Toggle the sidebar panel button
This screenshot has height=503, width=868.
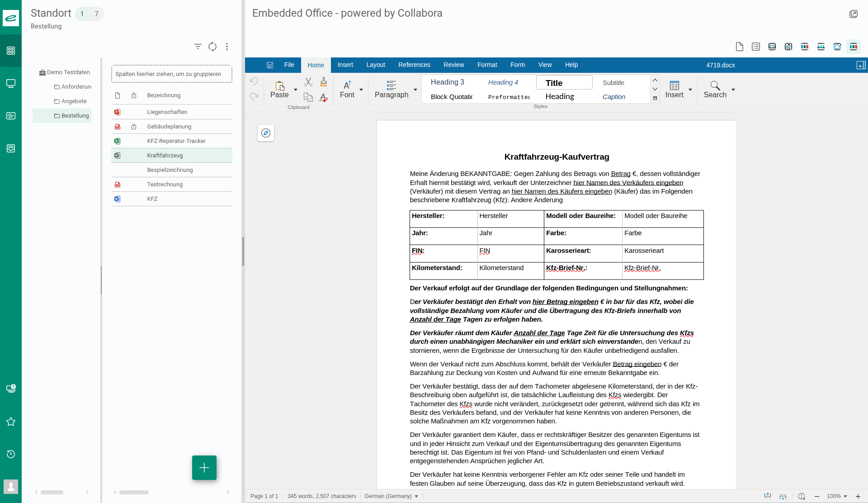(861, 65)
